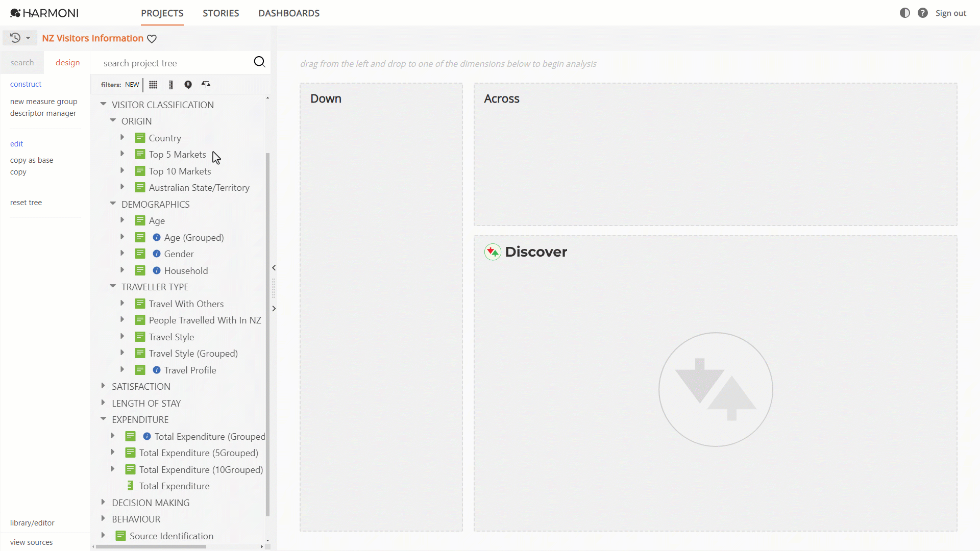This screenshot has width=980, height=551.
Task: Expand the DECISION MAKING group
Action: tap(103, 502)
